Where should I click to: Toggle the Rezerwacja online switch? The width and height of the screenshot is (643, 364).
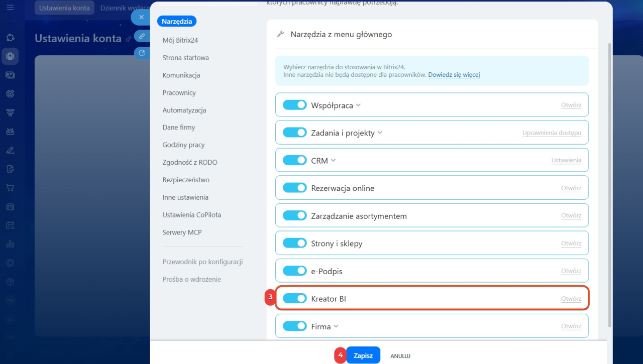(294, 188)
